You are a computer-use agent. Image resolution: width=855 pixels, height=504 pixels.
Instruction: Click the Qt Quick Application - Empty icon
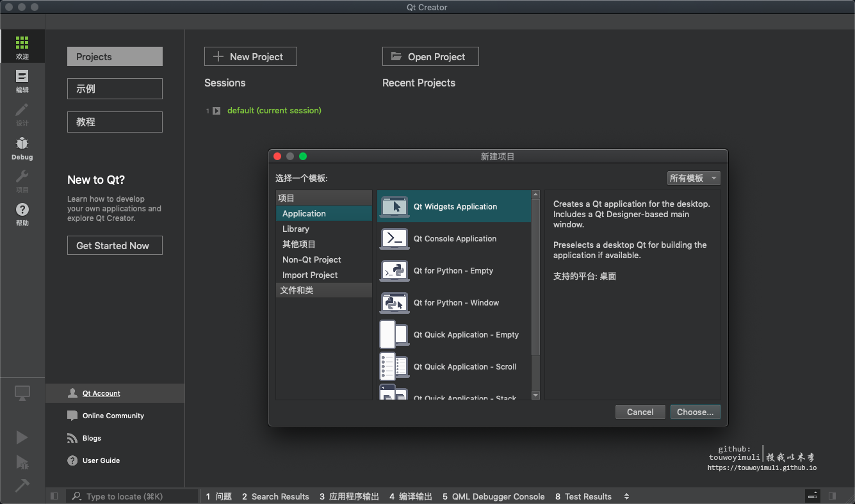tap(395, 334)
